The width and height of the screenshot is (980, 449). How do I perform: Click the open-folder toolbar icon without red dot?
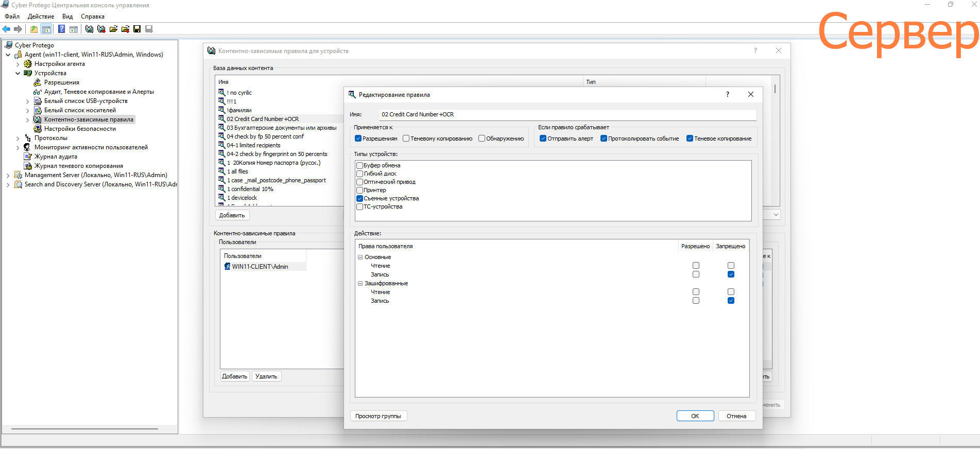coord(113,29)
